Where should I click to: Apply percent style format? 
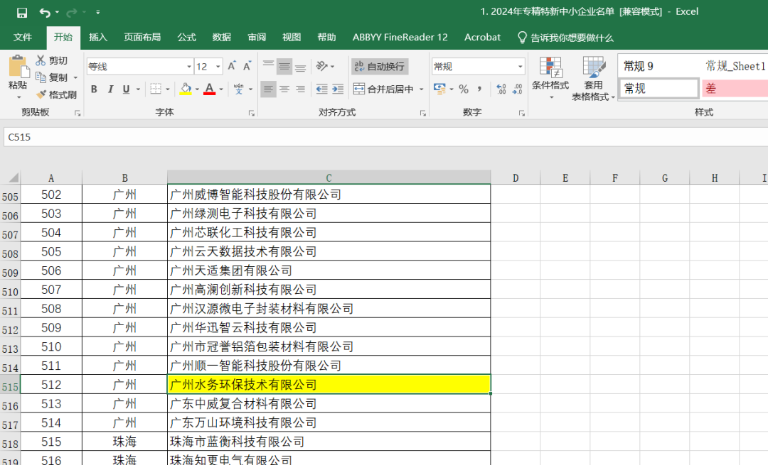coord(463,89)
